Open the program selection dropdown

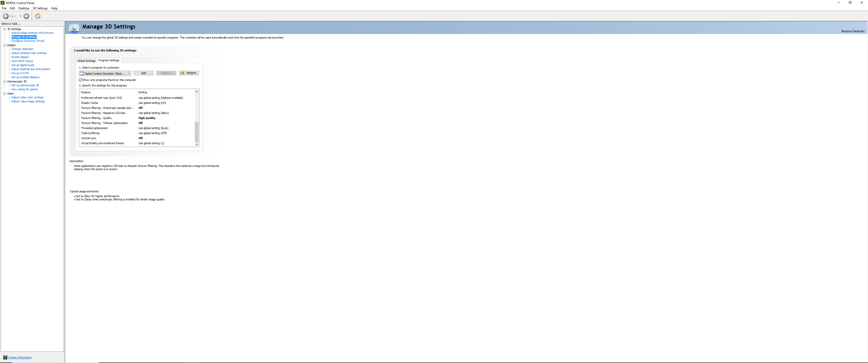pos(105,73)
